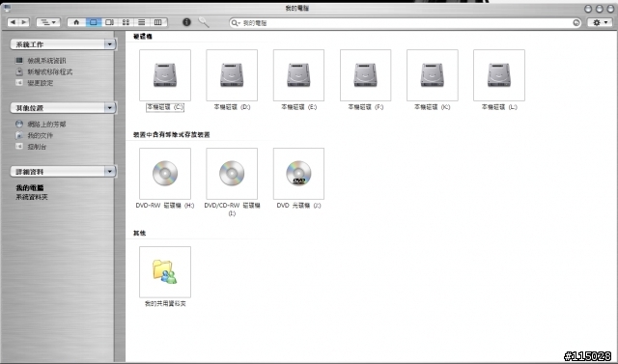Screen dimensions: 618x364
Task: Go back with the left arrow button
Action: point(13,22)
